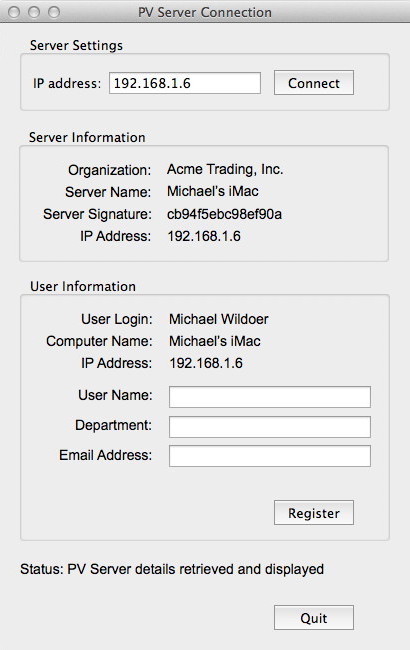Select the Email Address text field

pyautogui.click(x=270, y=456)
